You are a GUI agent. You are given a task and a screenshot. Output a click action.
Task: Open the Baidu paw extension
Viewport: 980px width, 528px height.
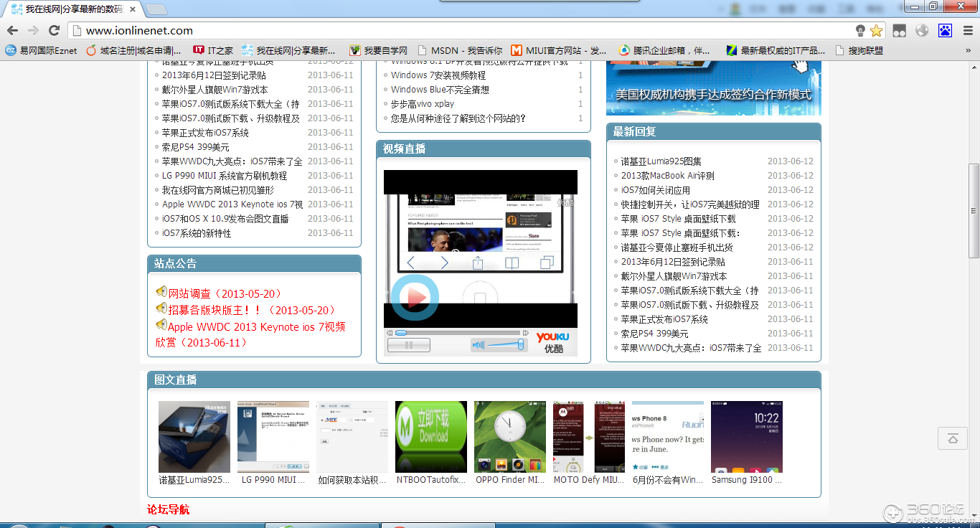[945, 30]
